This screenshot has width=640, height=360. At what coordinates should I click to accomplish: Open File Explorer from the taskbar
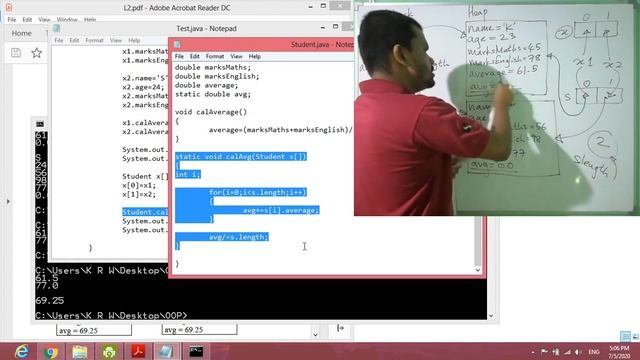tap(80, 352)
